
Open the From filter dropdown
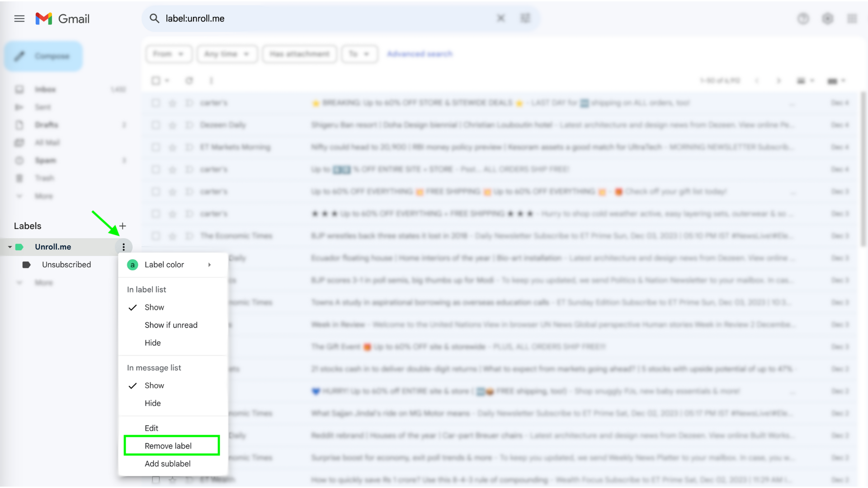[x=168, y=54]
